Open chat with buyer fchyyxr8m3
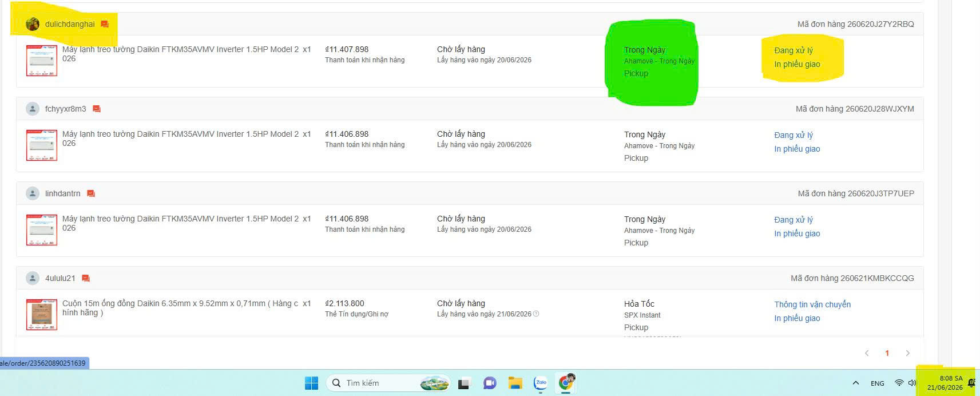Viewport: 980px width, 396px height. pyautogui.click(x=97, y=109)
